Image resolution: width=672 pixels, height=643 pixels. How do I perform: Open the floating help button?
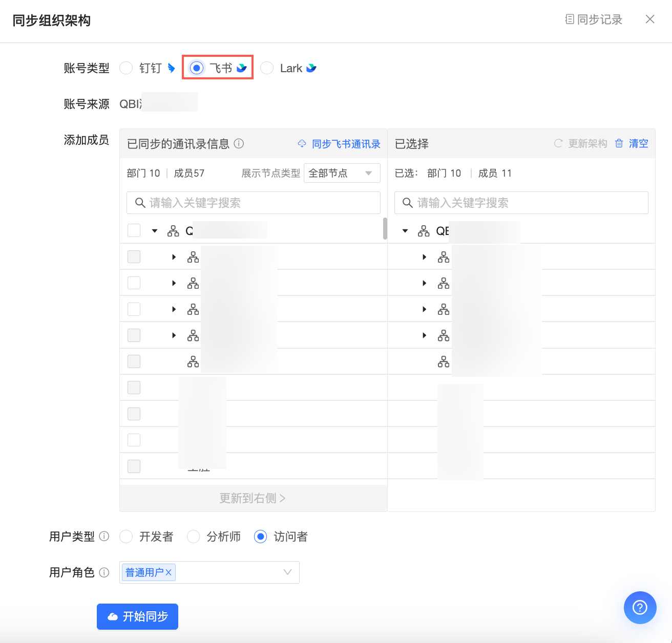(640, 608)
